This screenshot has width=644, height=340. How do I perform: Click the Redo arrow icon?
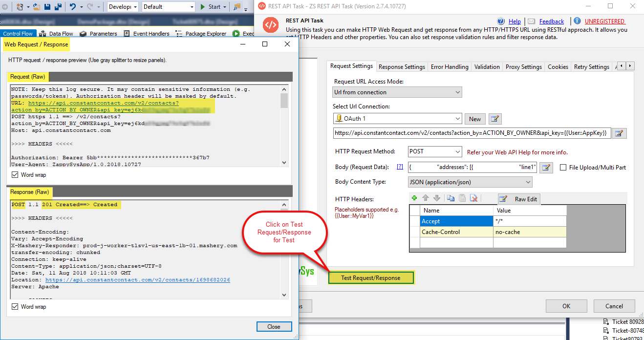91,7
